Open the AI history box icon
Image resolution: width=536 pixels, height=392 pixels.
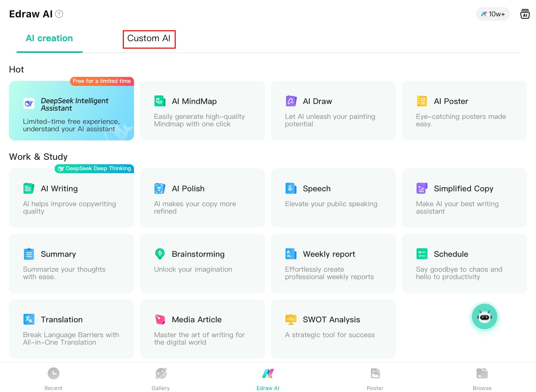point(525,14)
